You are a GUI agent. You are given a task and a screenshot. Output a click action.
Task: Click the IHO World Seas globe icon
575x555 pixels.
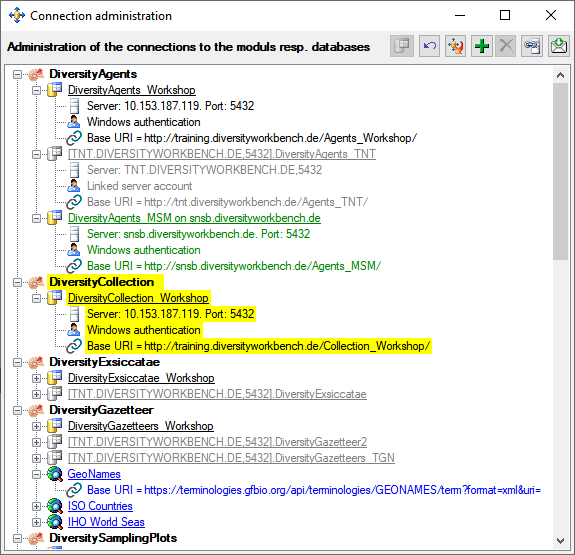(x=55, y=522)
